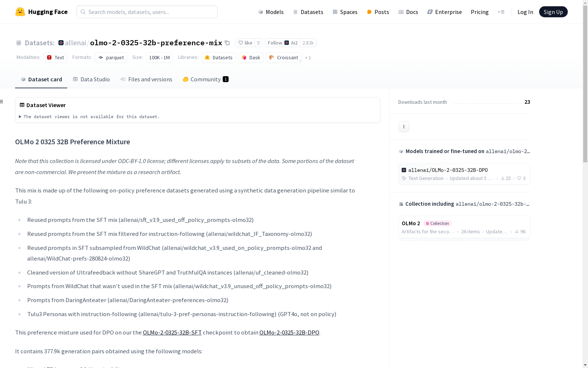
Task: Click the allenai owner link in title
Action: point(75,43)
